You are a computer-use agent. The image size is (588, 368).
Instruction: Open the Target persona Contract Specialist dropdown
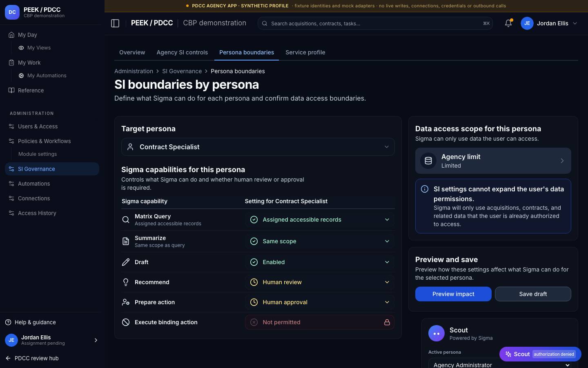coord(258,147)
